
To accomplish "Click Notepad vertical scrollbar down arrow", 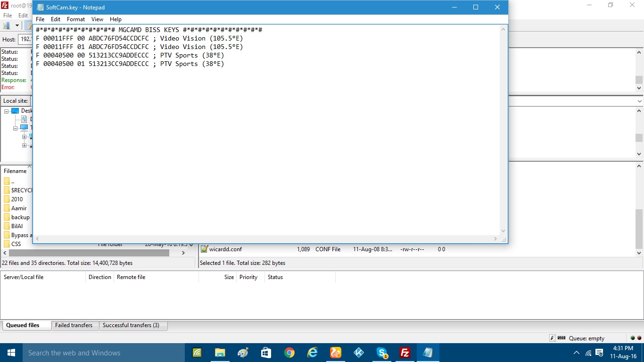I will 503,231.
